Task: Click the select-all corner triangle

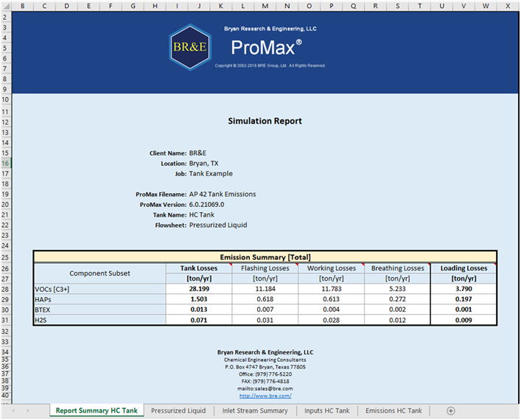Action: click(x=6, y=6)
